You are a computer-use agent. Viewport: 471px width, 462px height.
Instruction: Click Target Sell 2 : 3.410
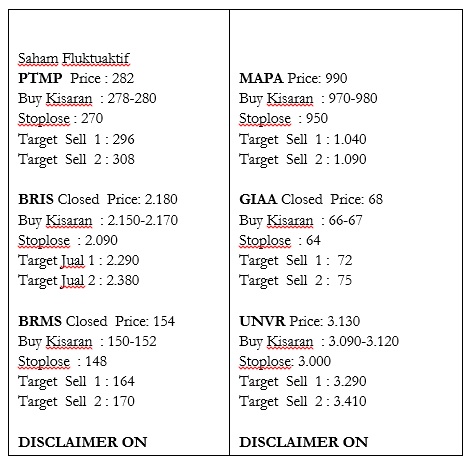(x=303, y=402)
